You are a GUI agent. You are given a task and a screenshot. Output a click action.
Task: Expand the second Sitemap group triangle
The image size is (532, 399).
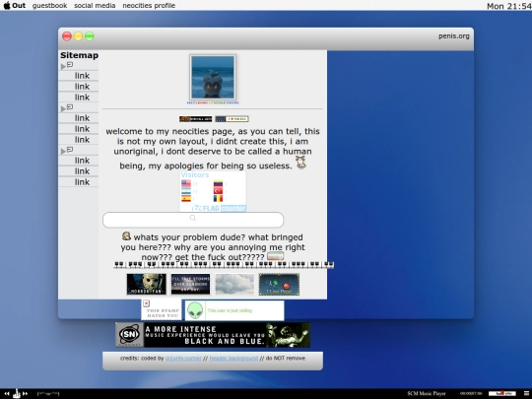point(63,108)
